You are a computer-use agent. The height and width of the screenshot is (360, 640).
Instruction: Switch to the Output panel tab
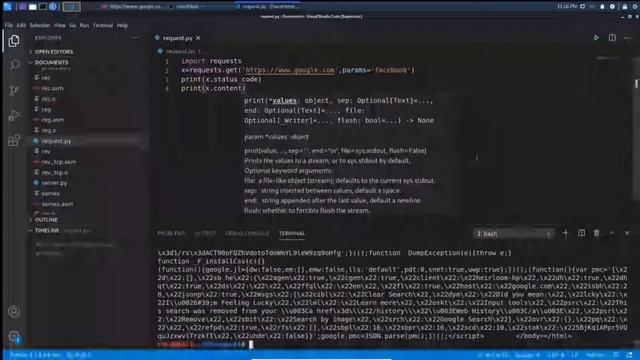(205, 233)
